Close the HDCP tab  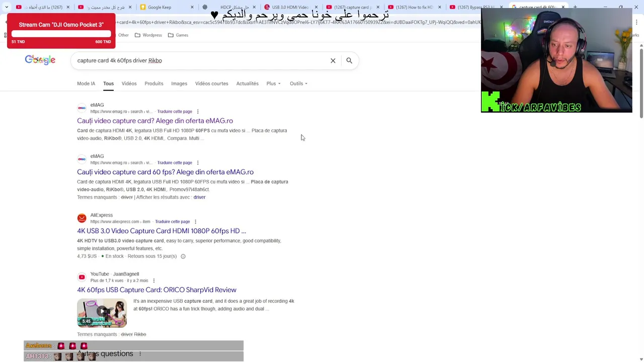point(254,7)
